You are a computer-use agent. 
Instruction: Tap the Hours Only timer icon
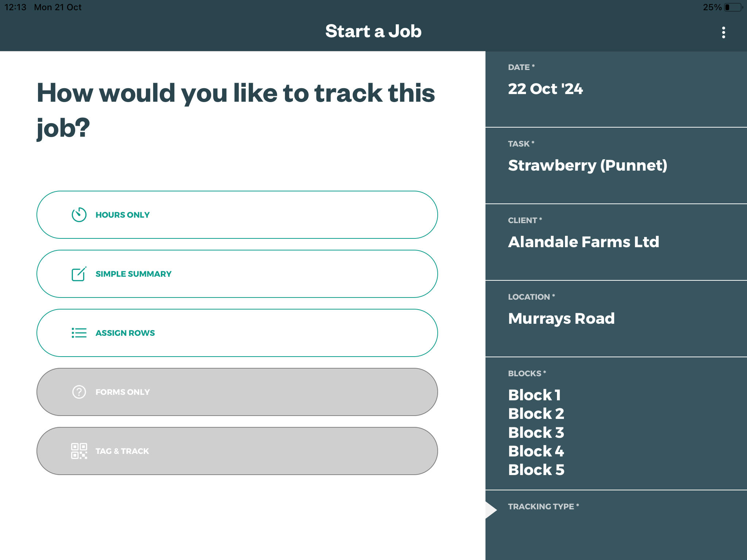click(x=79, y=215)
